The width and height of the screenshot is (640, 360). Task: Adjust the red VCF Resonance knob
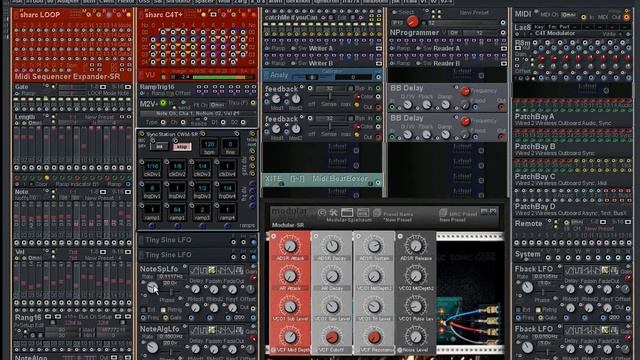pos(374,337)
